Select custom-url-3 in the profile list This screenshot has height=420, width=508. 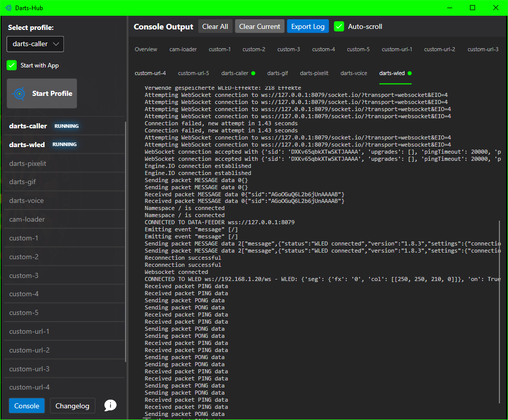pos(64,369)
